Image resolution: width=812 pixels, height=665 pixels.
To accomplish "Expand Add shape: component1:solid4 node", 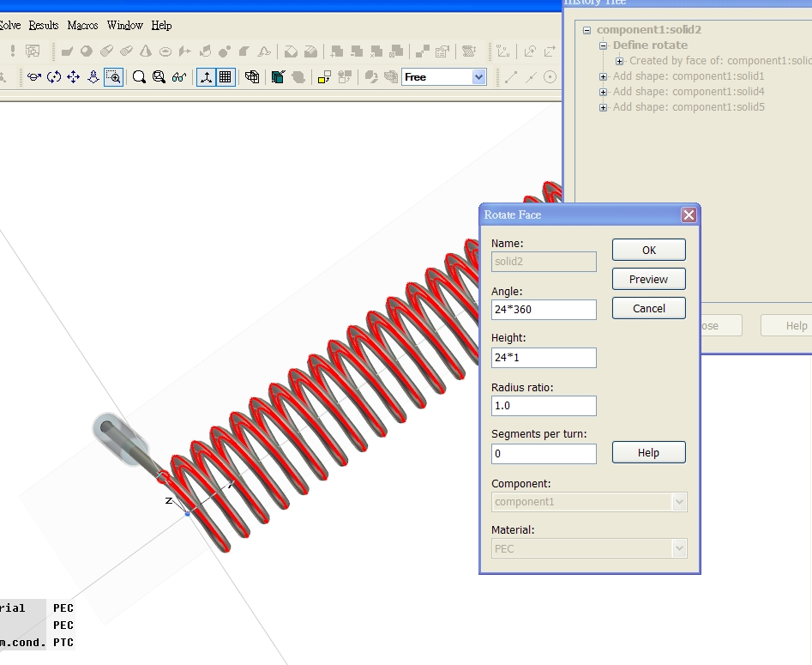I will pyautogui.click(x=604, y=93).
